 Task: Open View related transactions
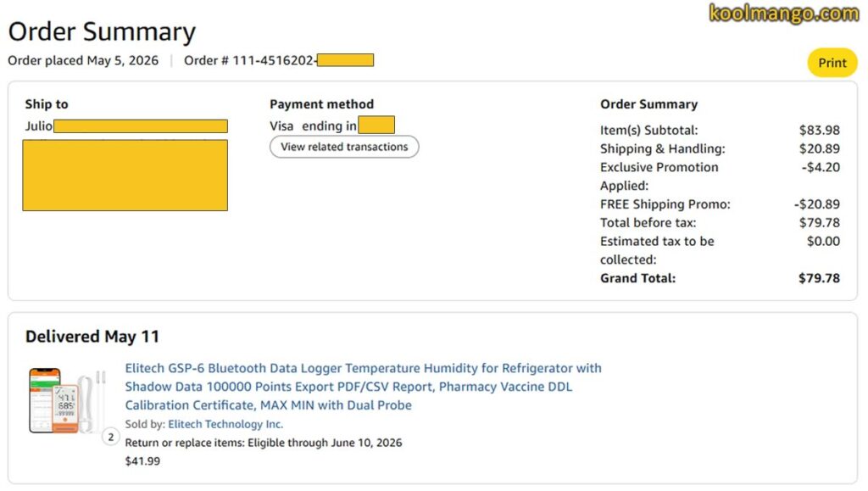[344, 147]
